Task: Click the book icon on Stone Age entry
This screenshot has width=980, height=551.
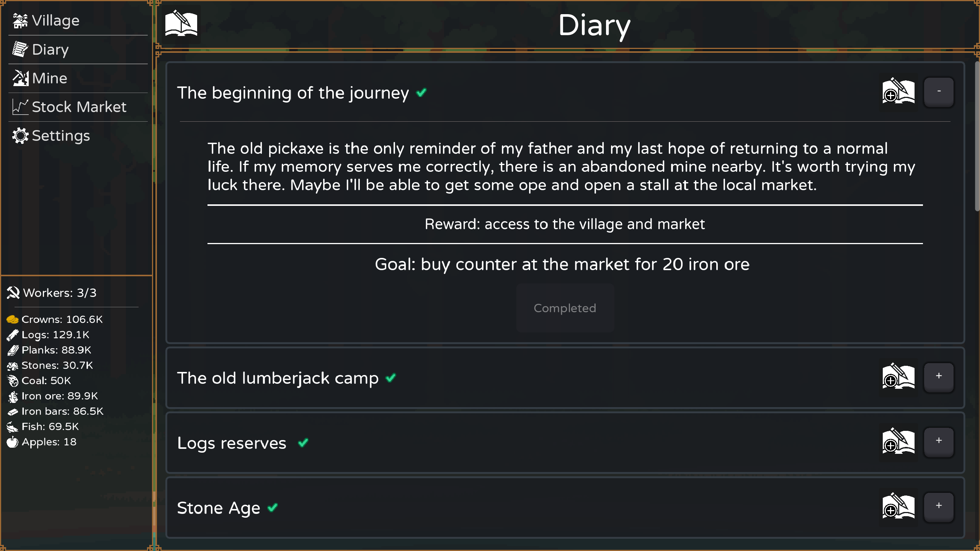Action: coord(898,507)
